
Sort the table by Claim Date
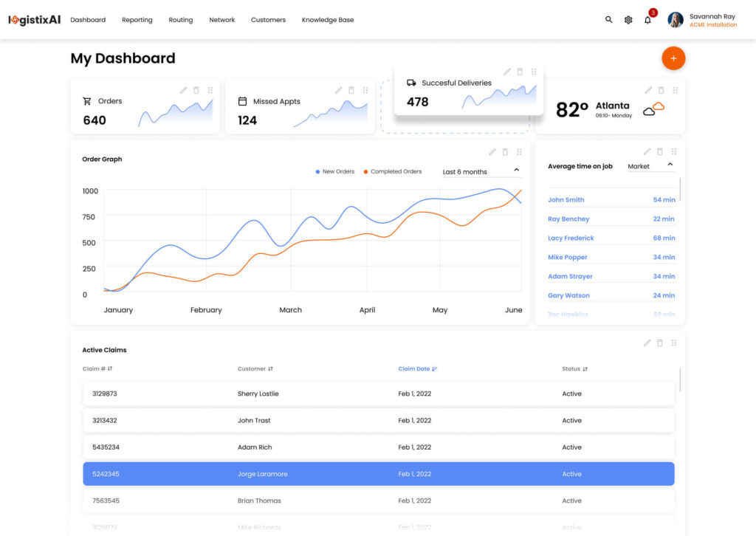[x=418, y=368]
